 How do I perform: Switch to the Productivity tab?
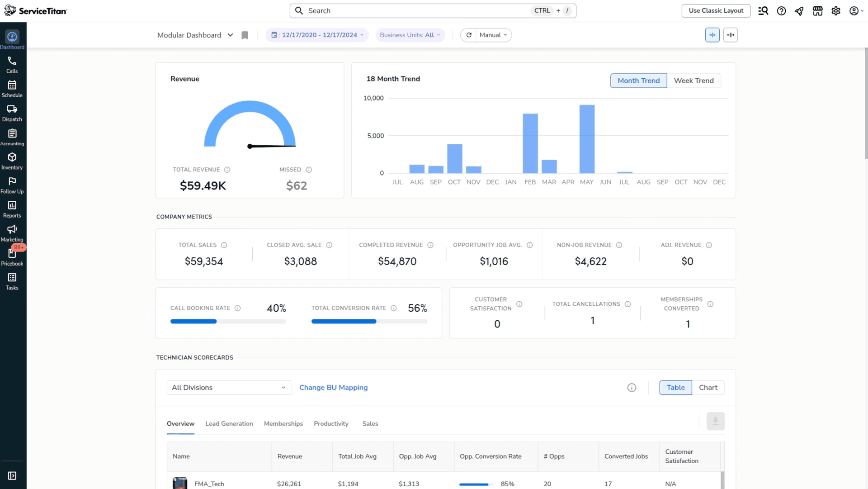[331, 424]
